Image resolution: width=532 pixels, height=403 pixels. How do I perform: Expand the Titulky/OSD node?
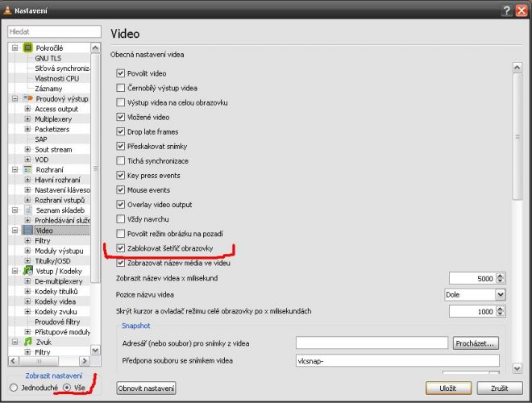click(27, 261)
